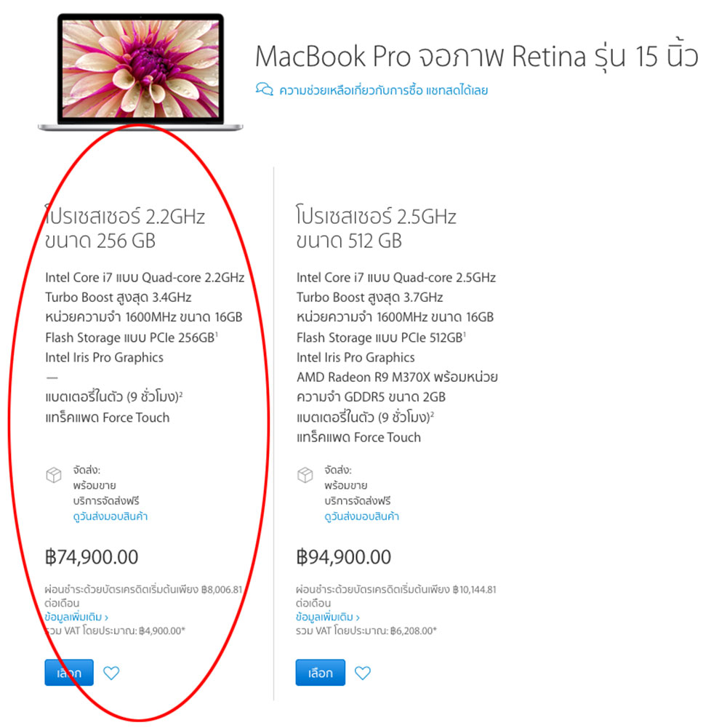Expand ข้อมูลเพิ่มเติม under the ฿10,144.81 installment
The width and height of the screenshot is (727, 728).
point(328,617)
